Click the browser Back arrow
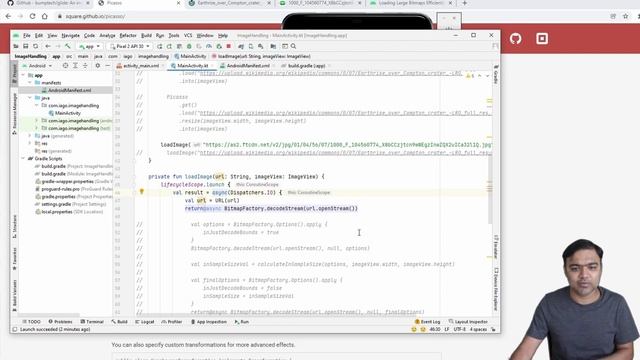Image resolution: width=640 pixels, height=360 pixels. (x=8, y=16)
